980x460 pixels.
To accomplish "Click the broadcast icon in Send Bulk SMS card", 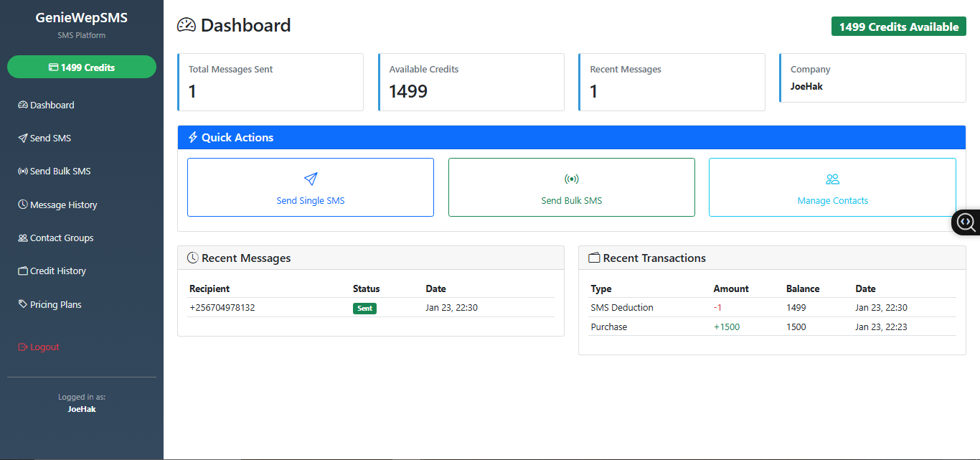I will pos(572,179).
